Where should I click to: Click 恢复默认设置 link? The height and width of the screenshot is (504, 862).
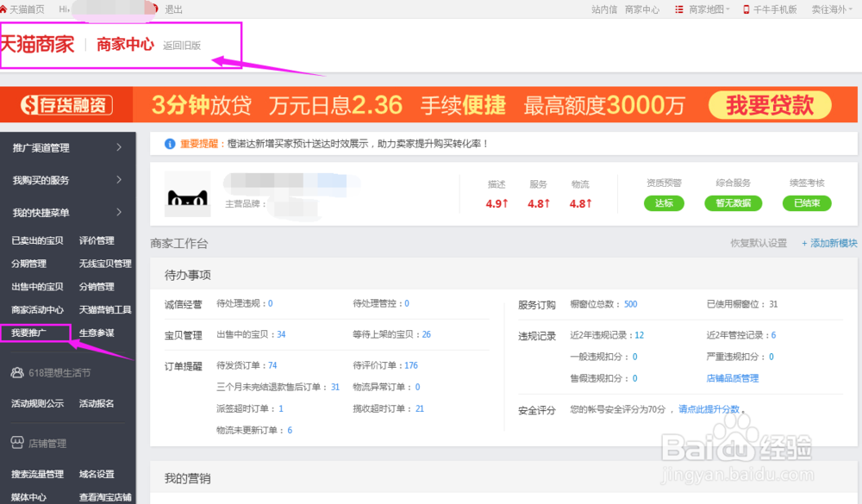(x=759, y=243)
